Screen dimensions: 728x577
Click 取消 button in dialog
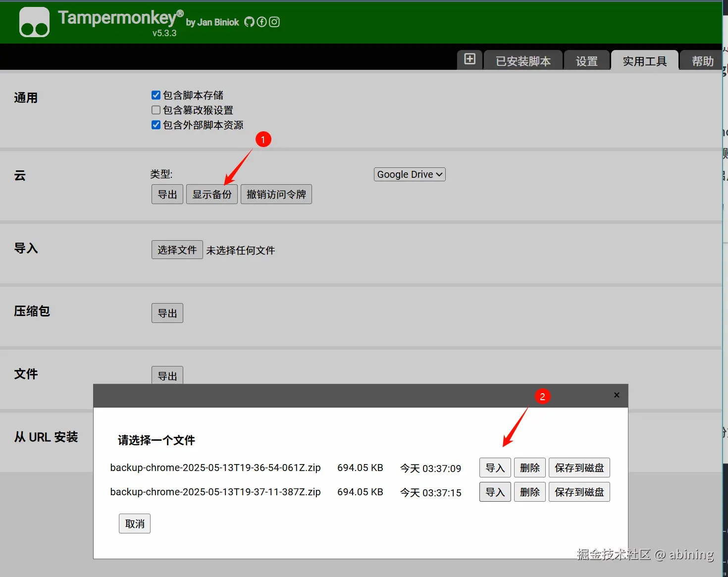click(135, 524)
